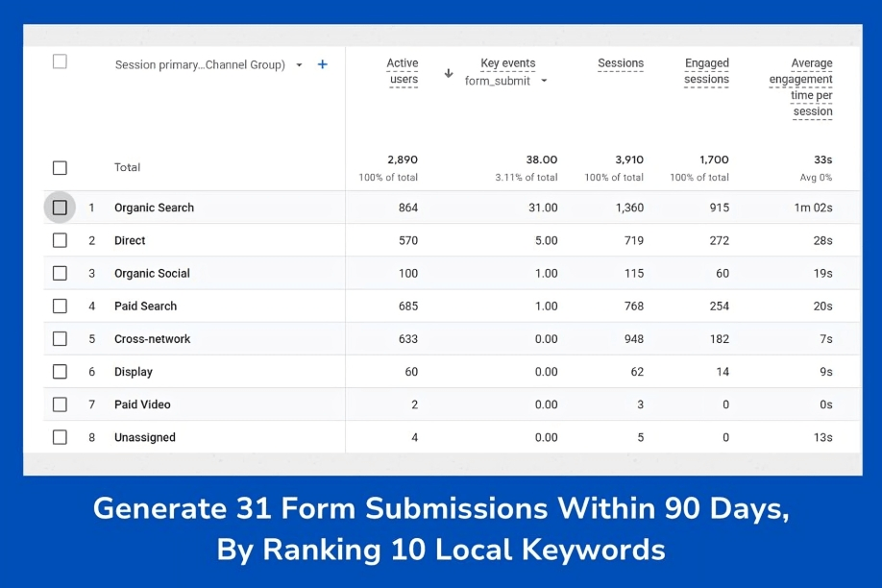Screen dimensions: 882x588
Task: Click the plus icon to add dimension
Action: (x=323, y=64)
